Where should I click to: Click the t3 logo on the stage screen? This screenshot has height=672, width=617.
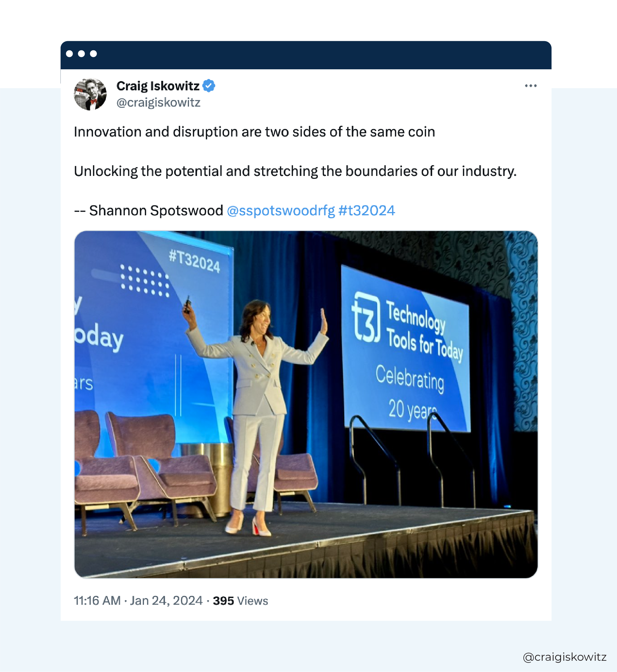(366, 317)
